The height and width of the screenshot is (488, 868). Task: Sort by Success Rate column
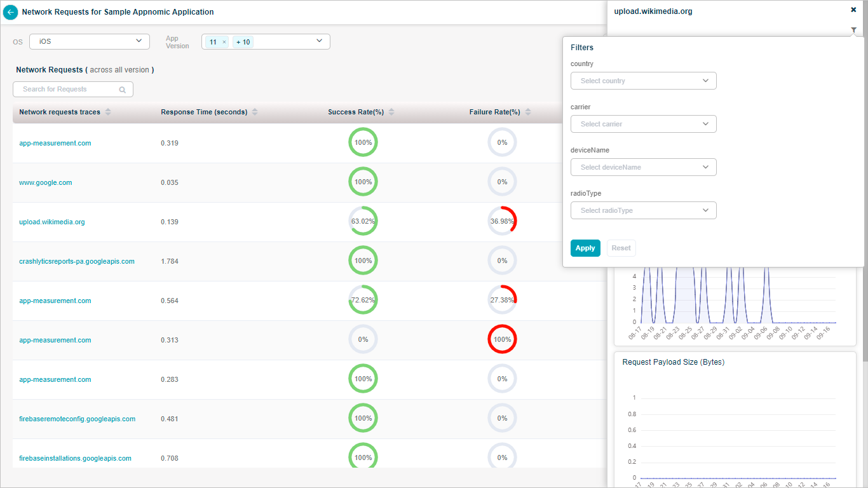391,112
